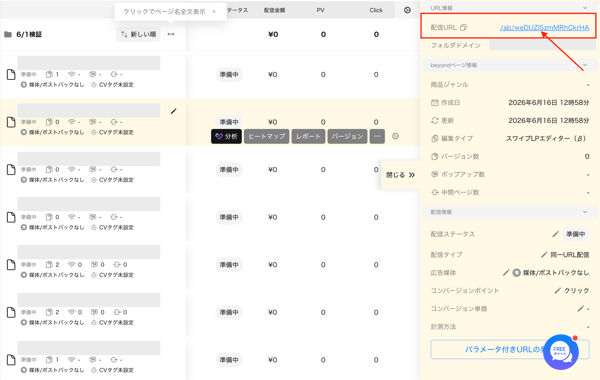
Task: Click the 準備中 pill in 配信ステータス row
Action: (x=576, y=234)
